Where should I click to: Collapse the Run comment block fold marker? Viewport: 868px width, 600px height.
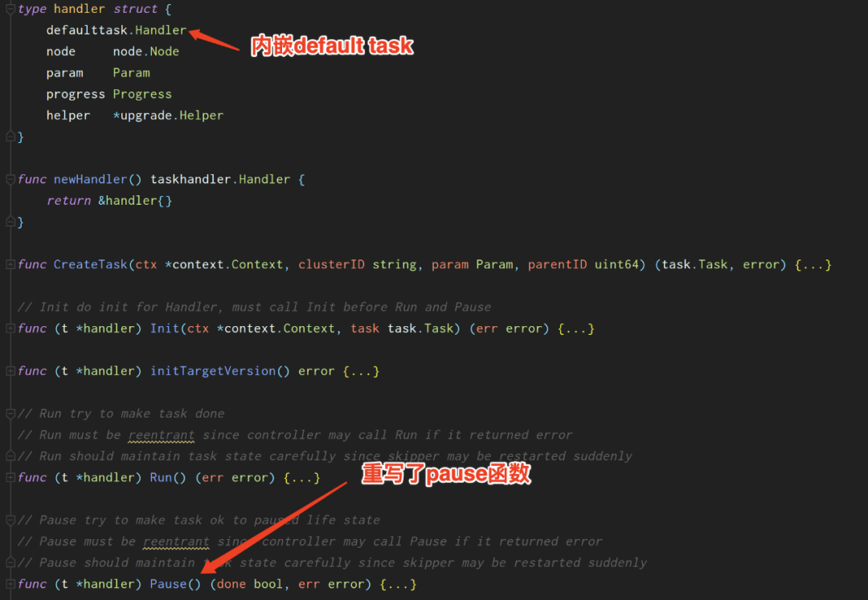pos(10,414)
